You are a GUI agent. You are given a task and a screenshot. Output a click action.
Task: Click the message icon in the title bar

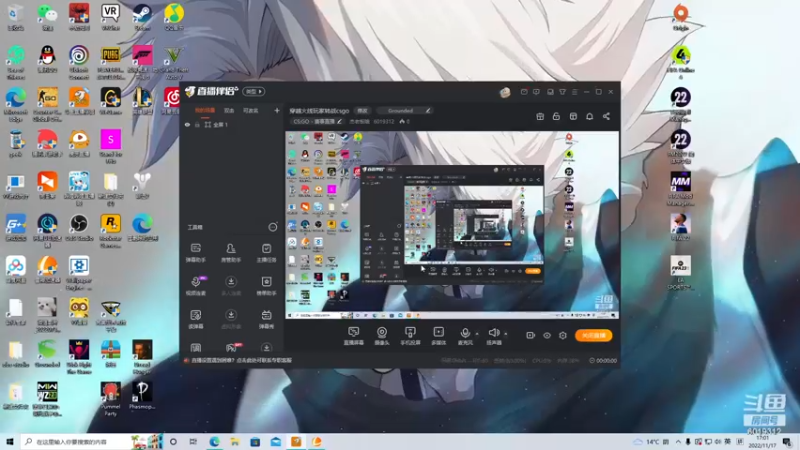point(536,92)
